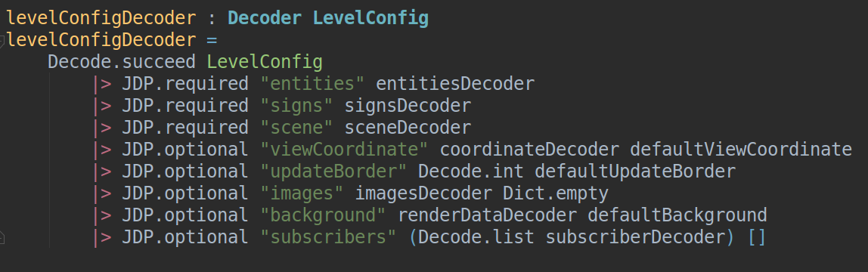Click the fold end marker on the subscribers line
Viewport: 868px width, 272px height.
pos(2,238)
